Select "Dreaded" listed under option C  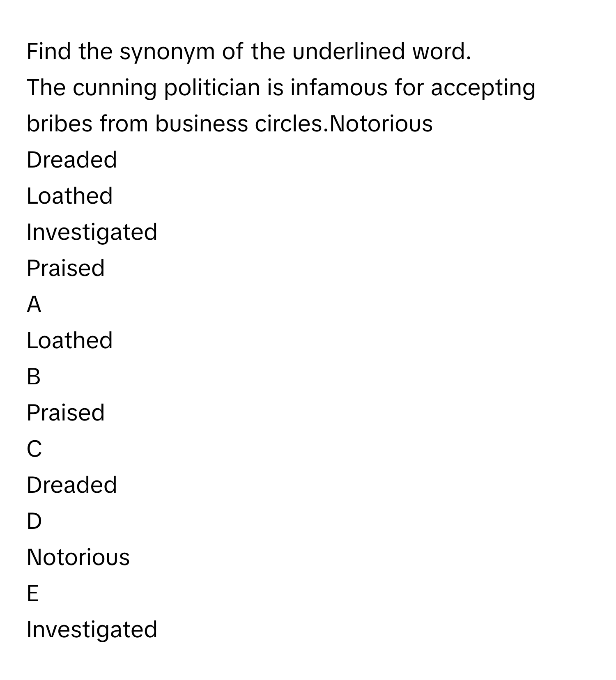coord(71,485)
